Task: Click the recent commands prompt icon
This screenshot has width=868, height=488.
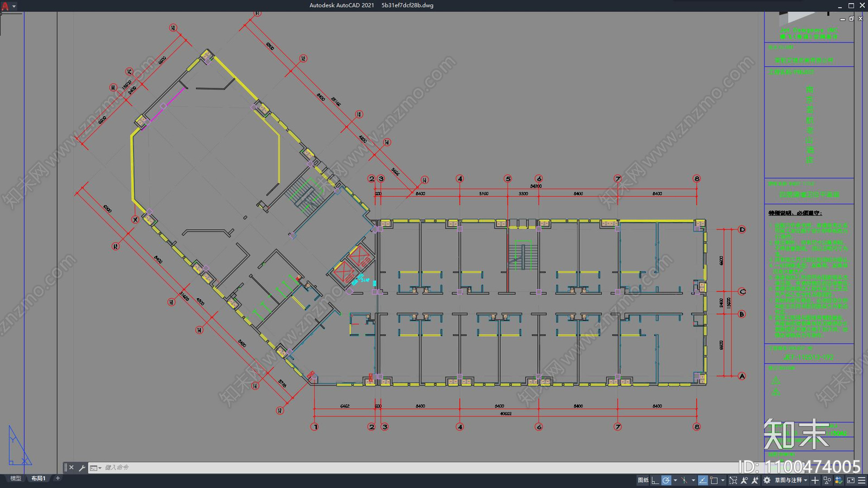Action: 93,467
